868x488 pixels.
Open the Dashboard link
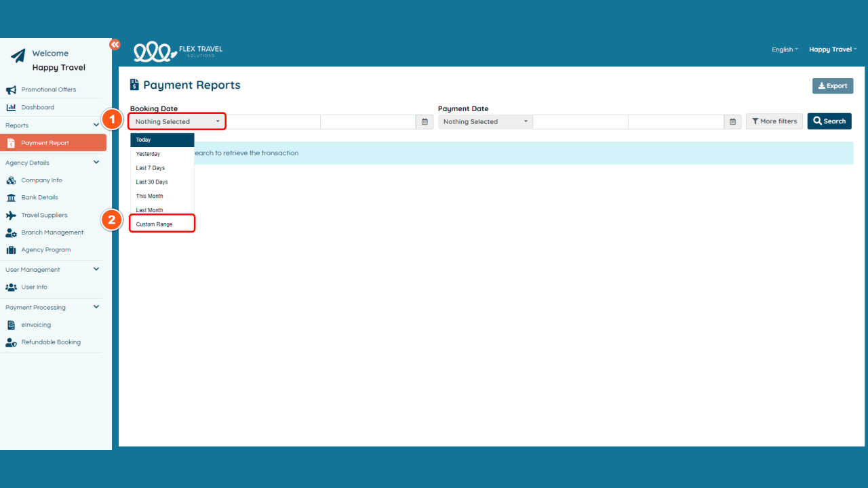(37, 107)
